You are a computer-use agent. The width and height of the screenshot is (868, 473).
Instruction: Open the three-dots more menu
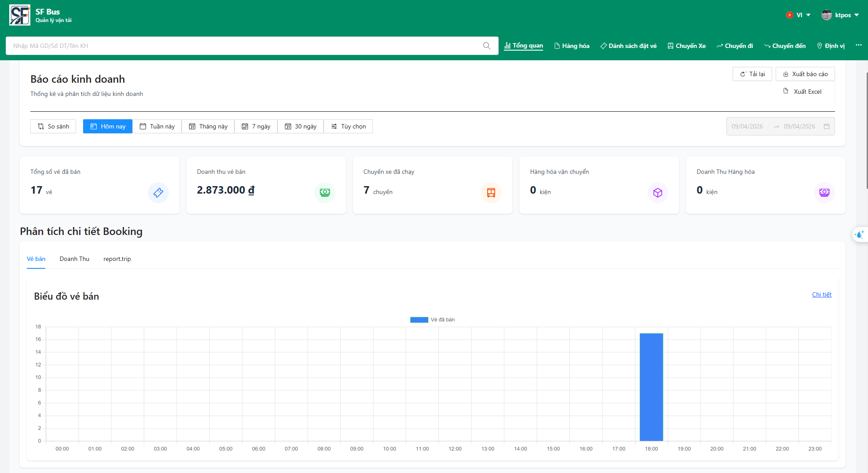click(x=858, y=45)
